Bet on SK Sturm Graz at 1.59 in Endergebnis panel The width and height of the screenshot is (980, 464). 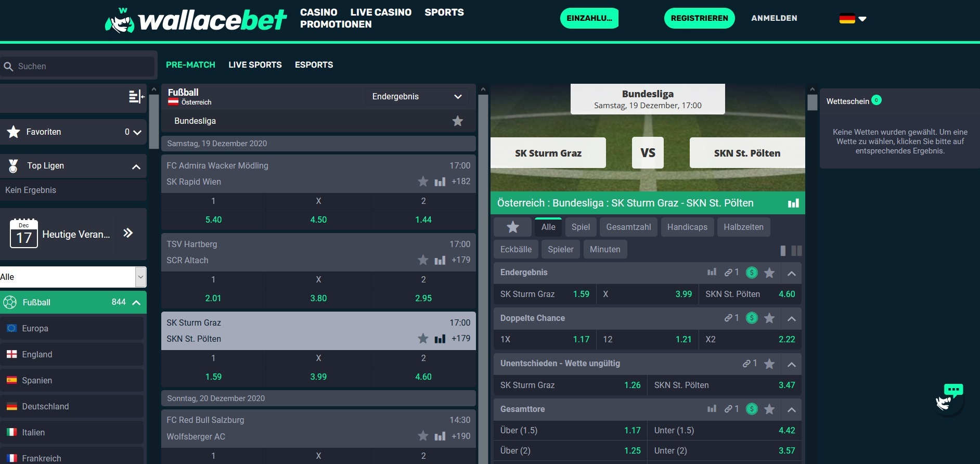545,294
